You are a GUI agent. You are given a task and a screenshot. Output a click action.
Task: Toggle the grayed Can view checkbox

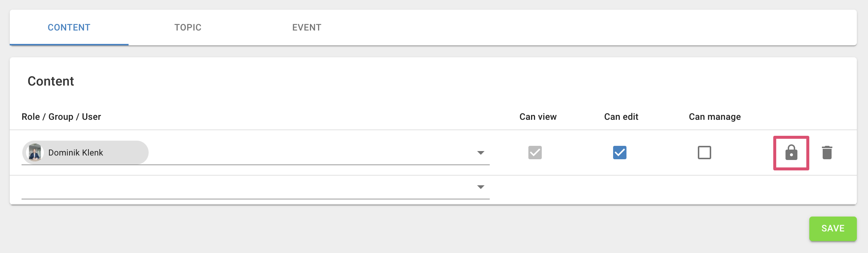pyautogui.click(x=535, y=153)
